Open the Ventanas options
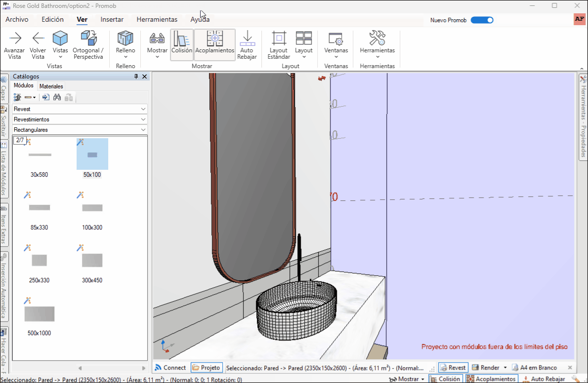The height and width of the screenshot is (383, 588). [x=336, y=45]
